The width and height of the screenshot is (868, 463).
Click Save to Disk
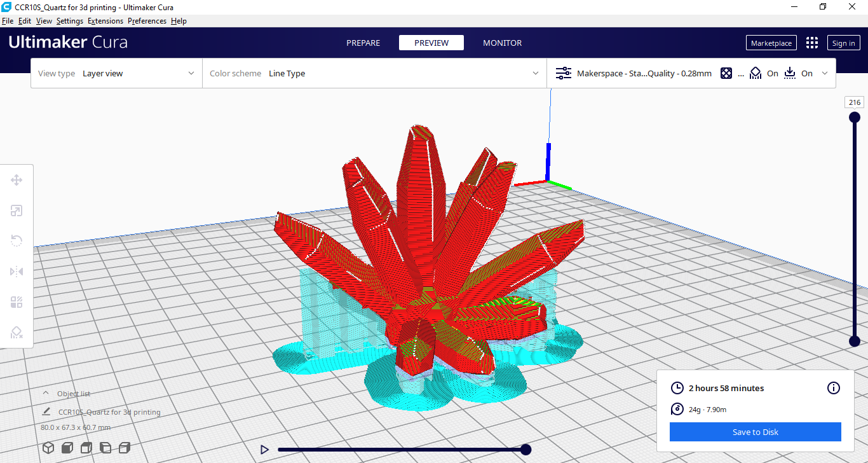point(756,432)
